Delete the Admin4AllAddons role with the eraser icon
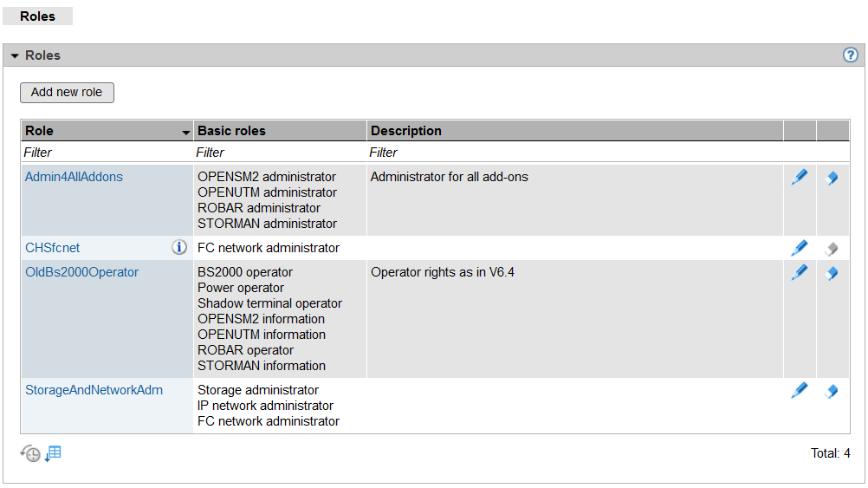868x488 pixels. click(x=832, y=179)
